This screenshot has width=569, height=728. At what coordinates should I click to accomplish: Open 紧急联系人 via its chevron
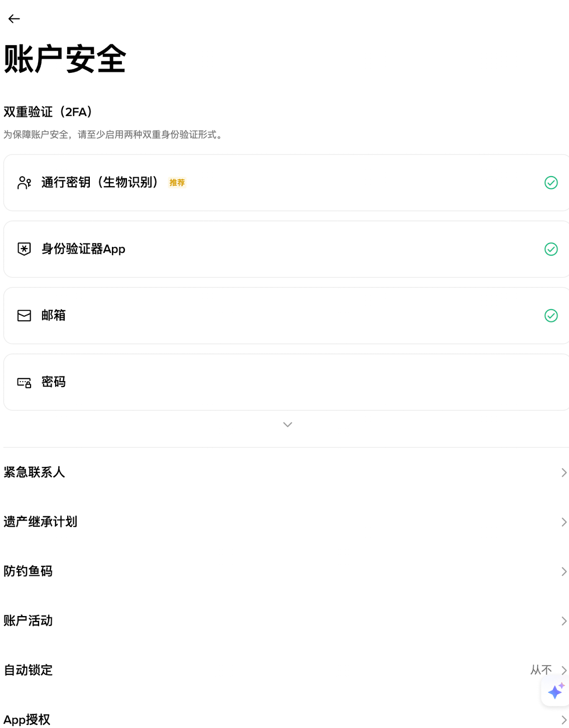point(563,472)
